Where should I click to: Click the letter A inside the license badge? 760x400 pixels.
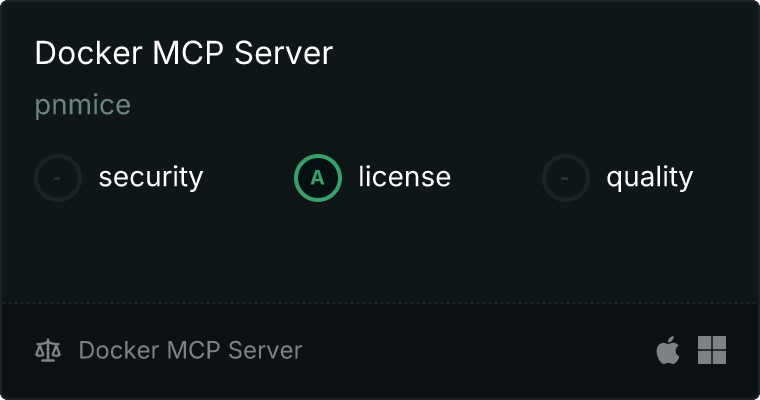(317, 178)
